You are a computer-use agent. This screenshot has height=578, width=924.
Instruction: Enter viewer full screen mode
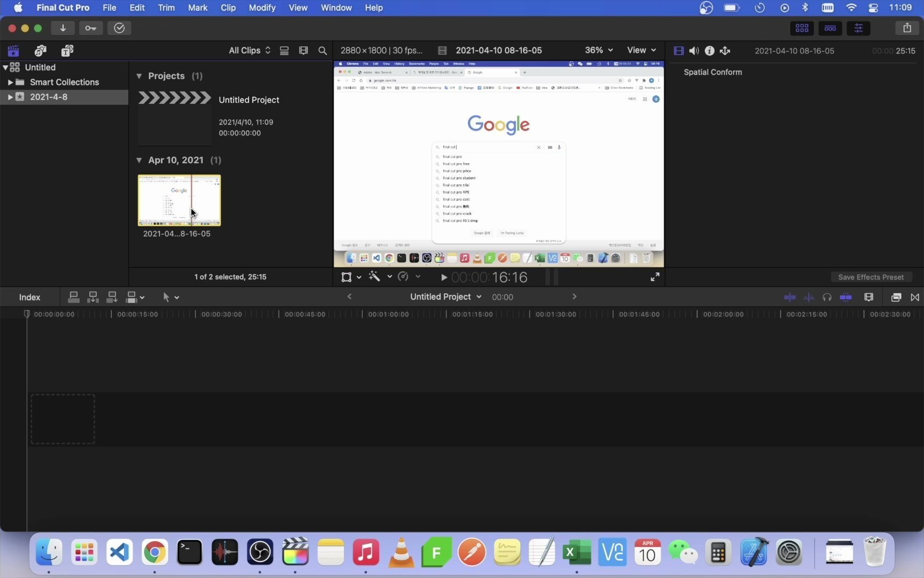point(654,277)
